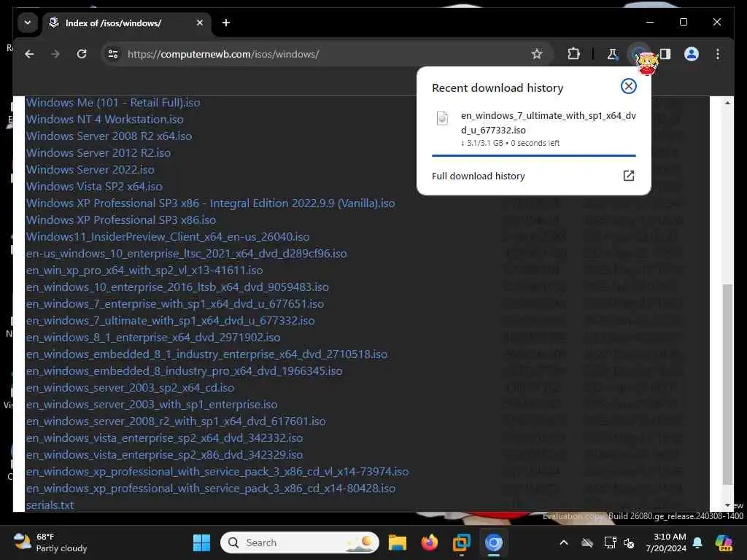
Task: Click en_windows_vista_enterprise_sp2_x86_dvd_342329.iso
Action: (164, 455)
